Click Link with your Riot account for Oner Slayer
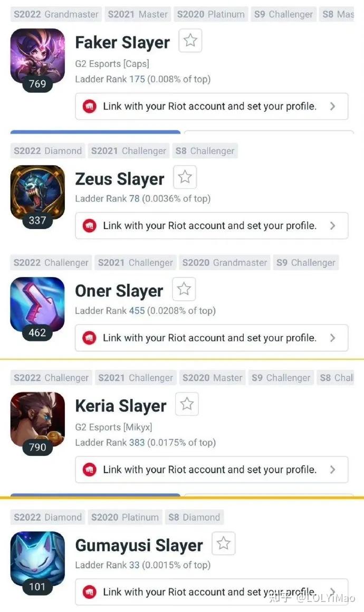Viewport: 364px width, 612px height. point(212,338)
